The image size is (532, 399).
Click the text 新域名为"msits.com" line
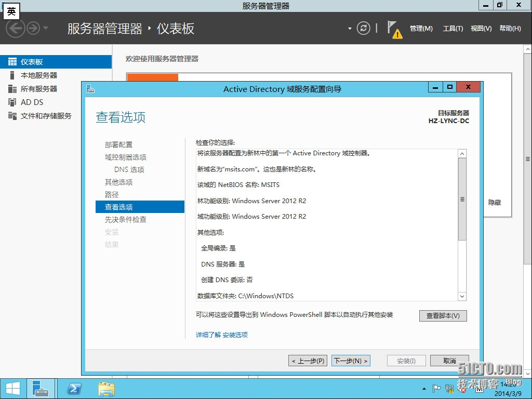pos(257,169)
